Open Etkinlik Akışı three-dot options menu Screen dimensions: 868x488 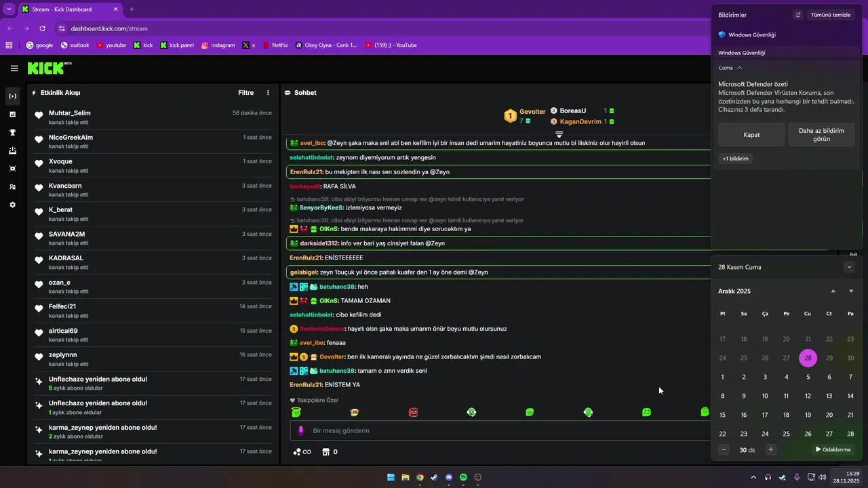[268, 93]
